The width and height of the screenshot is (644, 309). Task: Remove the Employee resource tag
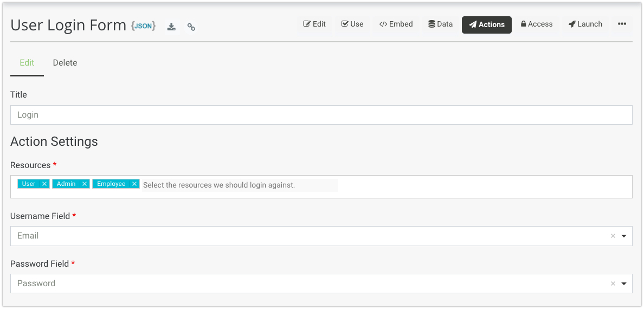134,184
